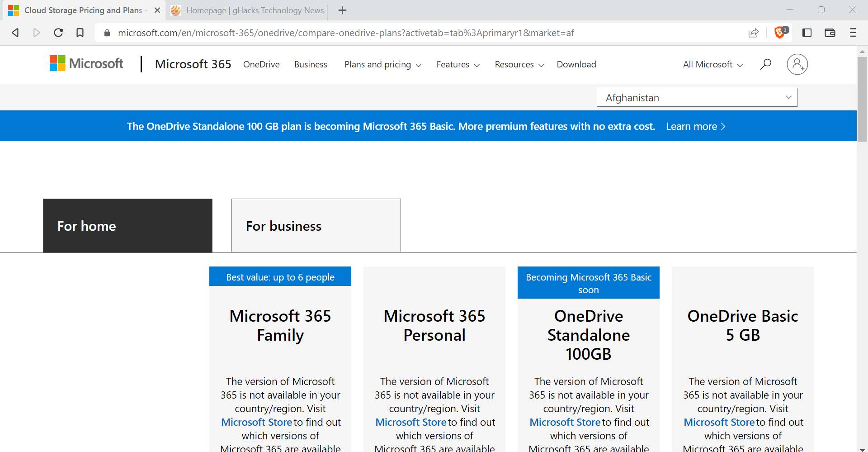Click the page vertical scrollbar thumb

click(862, 99)
